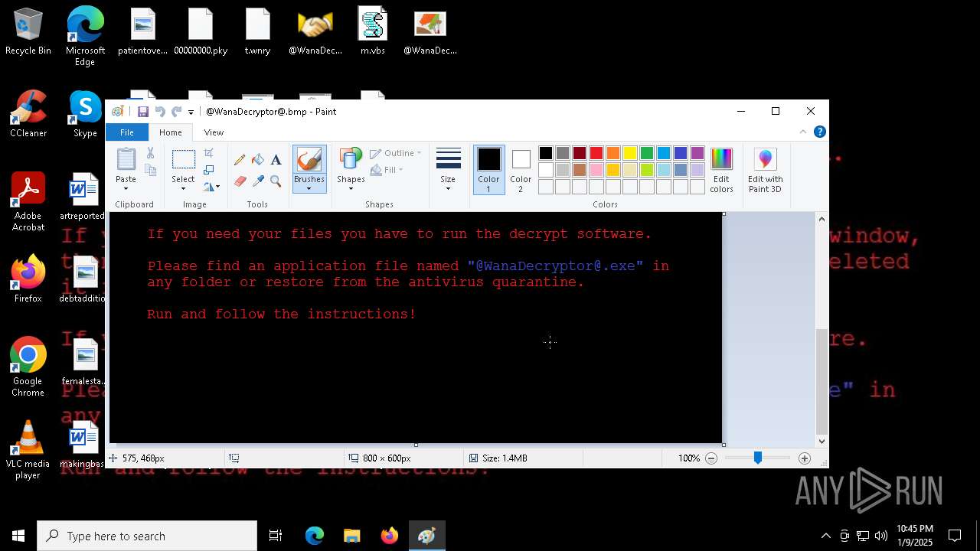Click the volume icon in system tray

tap(880, 536)
